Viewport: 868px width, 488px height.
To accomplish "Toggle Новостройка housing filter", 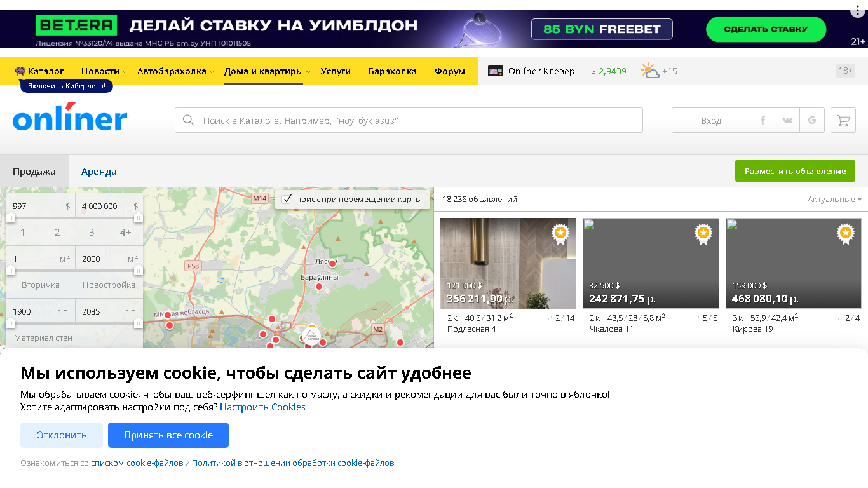I will [x=109, y=285].
